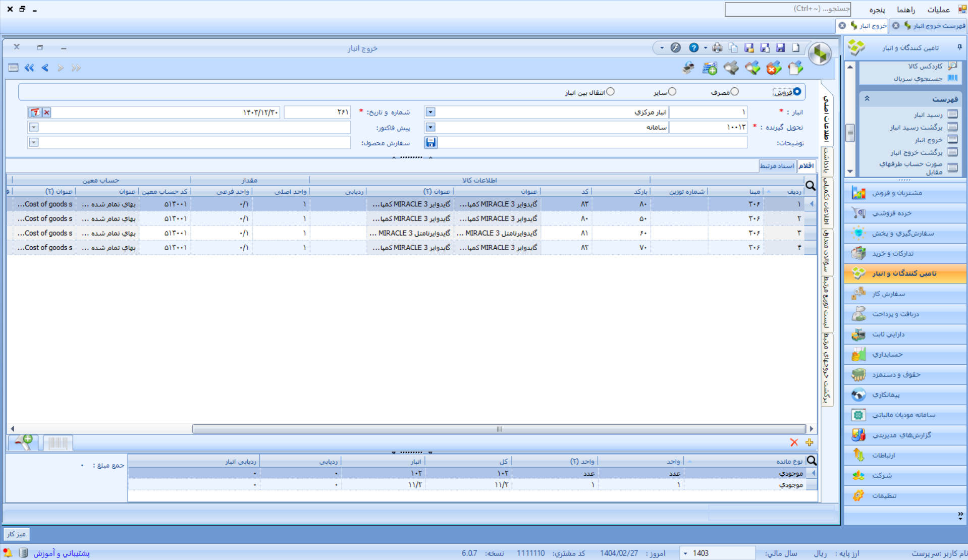This screenshot has height=560, width=968.
Task: Select the انتقال بین انبار radio option
Action: tap(611, 92)
